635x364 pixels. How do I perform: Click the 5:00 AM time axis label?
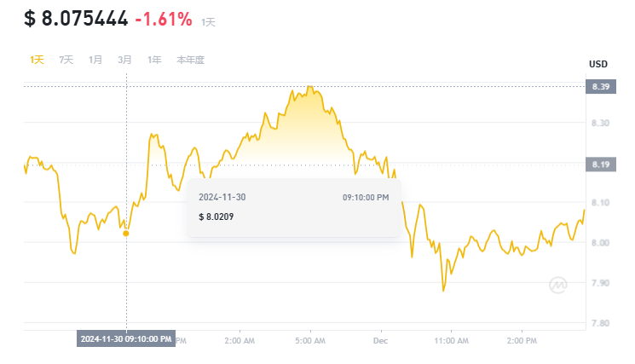pyautogui.click(x=309, y=340)
